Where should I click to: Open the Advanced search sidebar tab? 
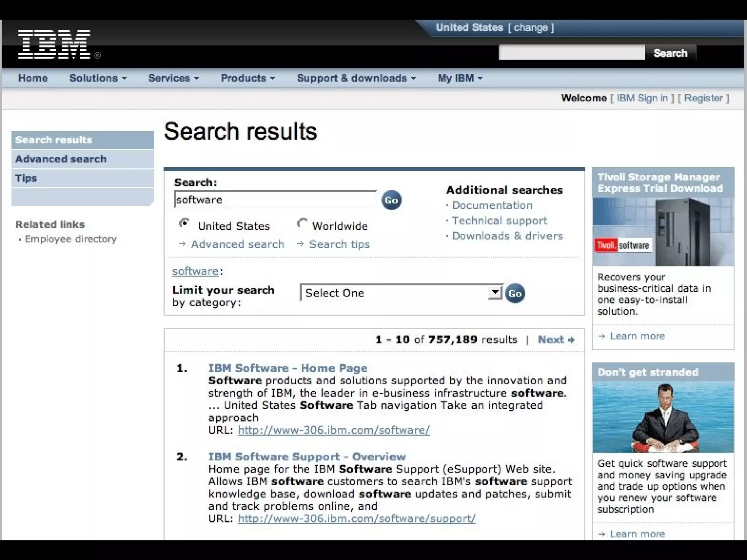click(61, 159)
